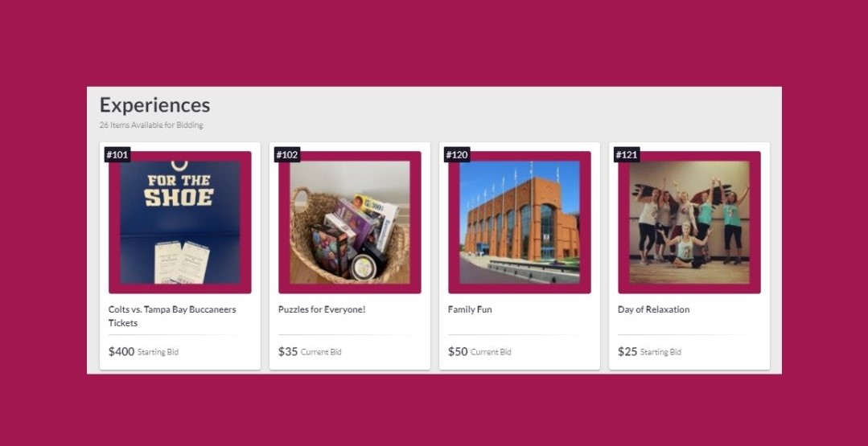Screen dimensions: 868x446
Task: Click Current Bid label on Family Fun card
Action: point(491,352)
